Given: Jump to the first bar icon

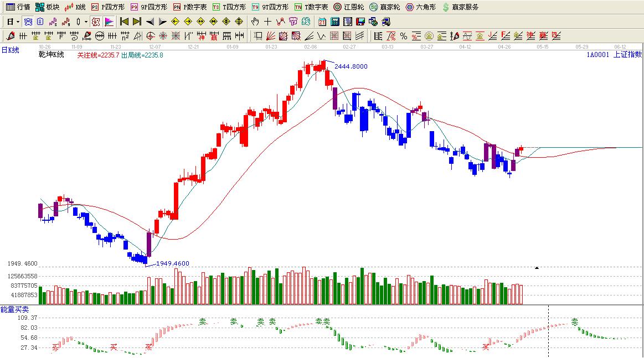Looking at the screenshot, I should [124, 22].
